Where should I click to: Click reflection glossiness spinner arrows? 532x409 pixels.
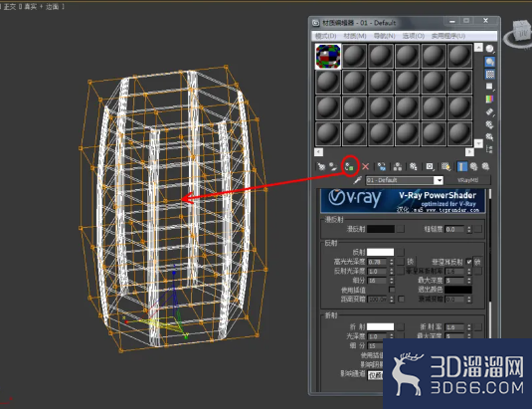click(x=392, y=272)
